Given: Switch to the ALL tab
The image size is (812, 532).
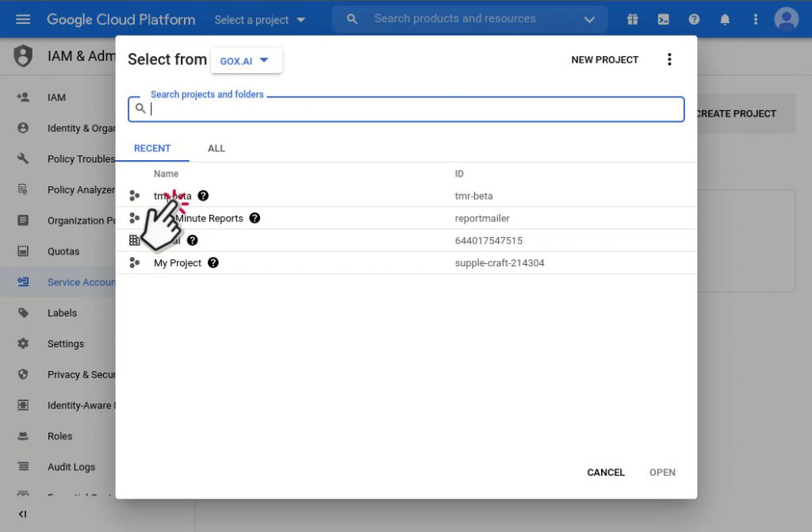Looking at the screenshot, I should (x=216, y=149).
